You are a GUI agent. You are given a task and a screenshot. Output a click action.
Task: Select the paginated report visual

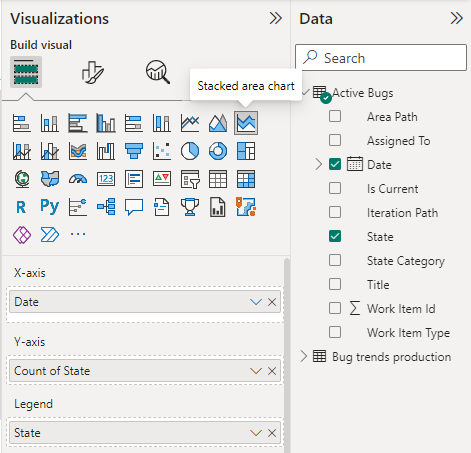click(x=218, y=207)
